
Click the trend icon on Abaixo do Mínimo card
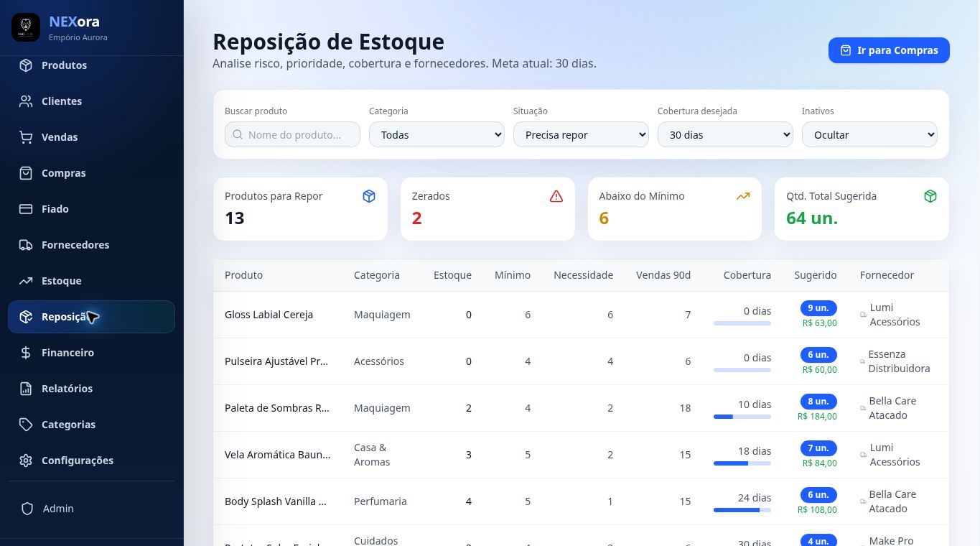pyautogui.click(x=743, y=196)
